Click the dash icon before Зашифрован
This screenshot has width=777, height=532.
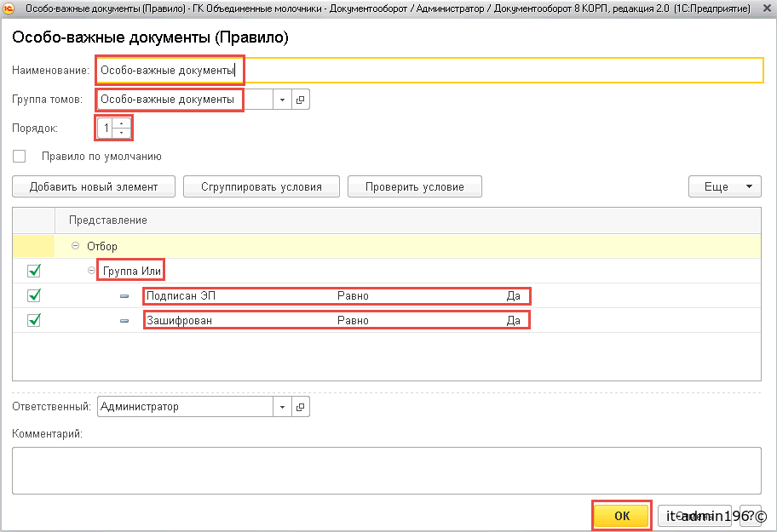click(124, 321)
